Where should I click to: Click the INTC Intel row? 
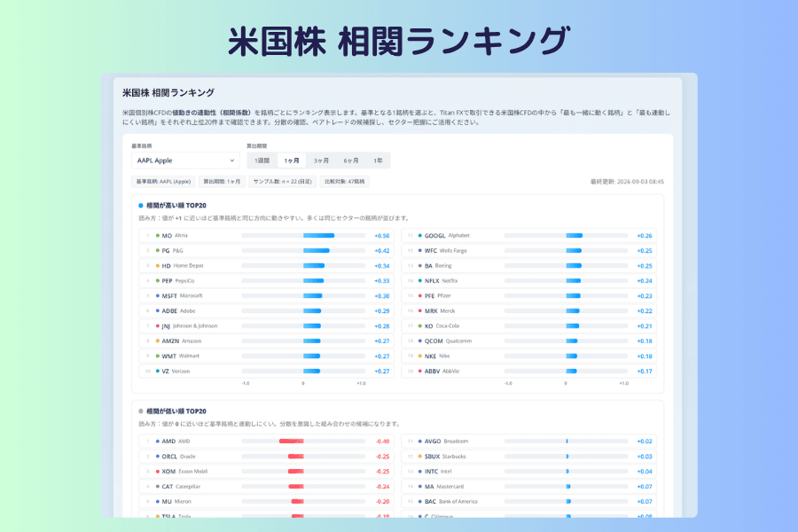(528, 472)
